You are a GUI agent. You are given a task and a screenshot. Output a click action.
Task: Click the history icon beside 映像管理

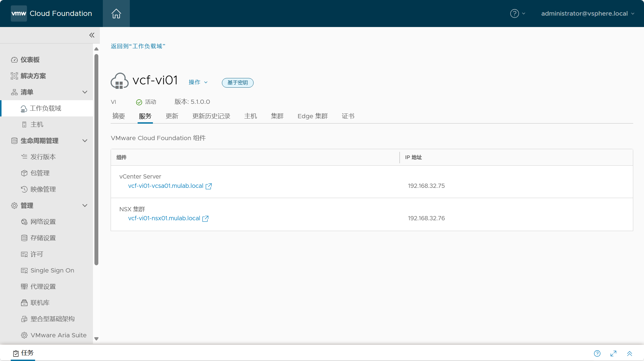coord(24,189)
